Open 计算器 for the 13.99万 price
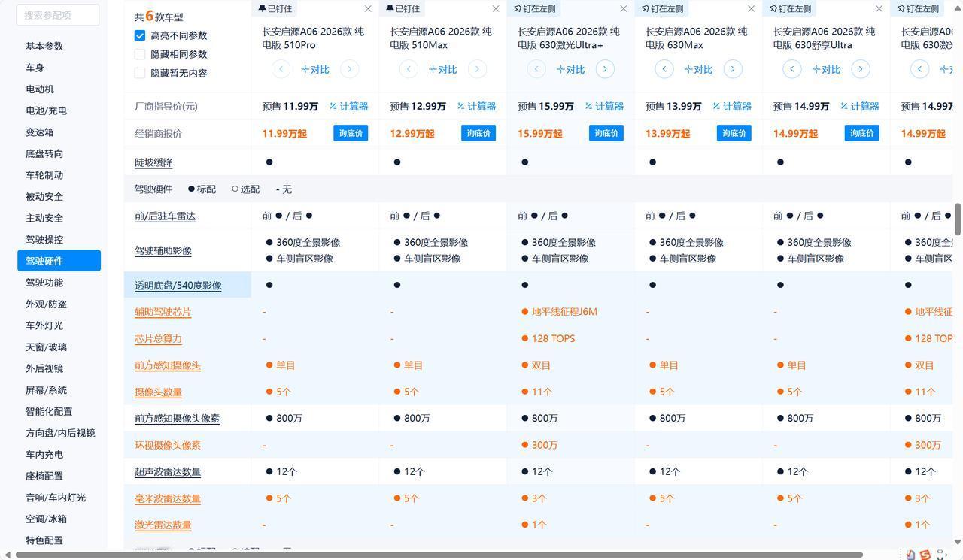Screen dimensions: 963x560 click(732, 107)
